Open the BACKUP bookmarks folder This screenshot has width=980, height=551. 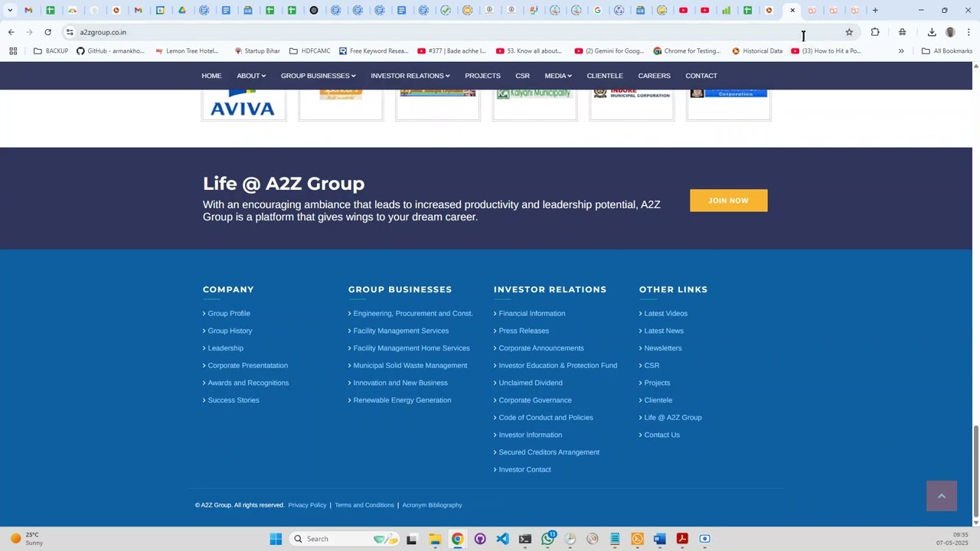51,51
